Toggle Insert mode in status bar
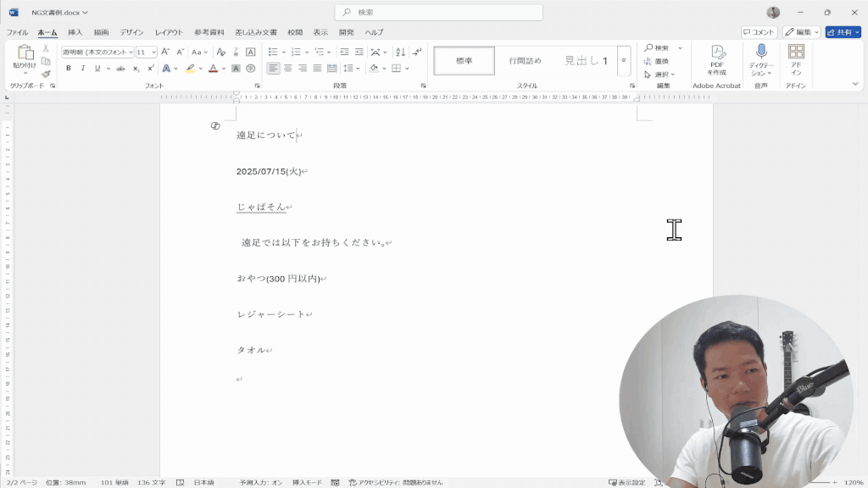This screenshot has height=488, width=868. 307,482
